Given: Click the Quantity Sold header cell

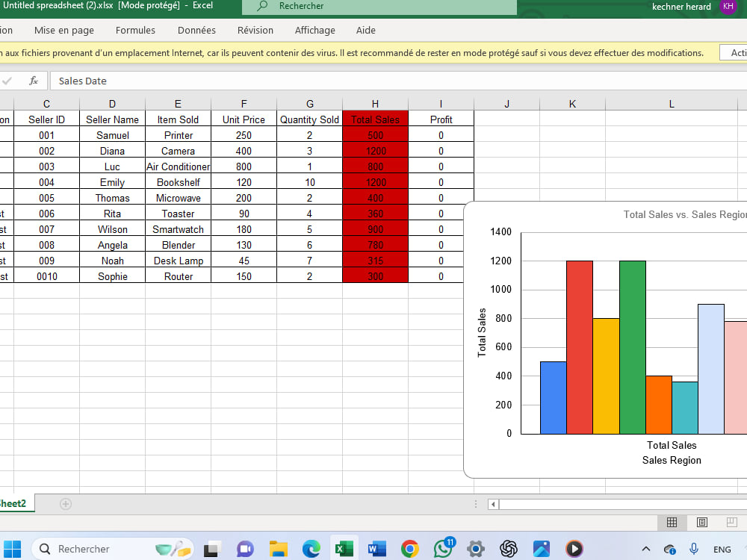Looking at the screenshot, I should (310, 119).
